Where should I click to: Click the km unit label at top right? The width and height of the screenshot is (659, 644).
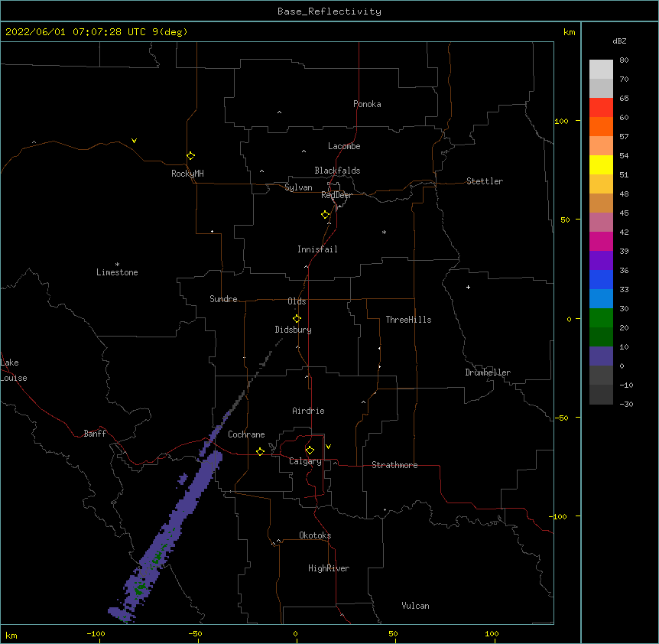click(x=569, y=32)
